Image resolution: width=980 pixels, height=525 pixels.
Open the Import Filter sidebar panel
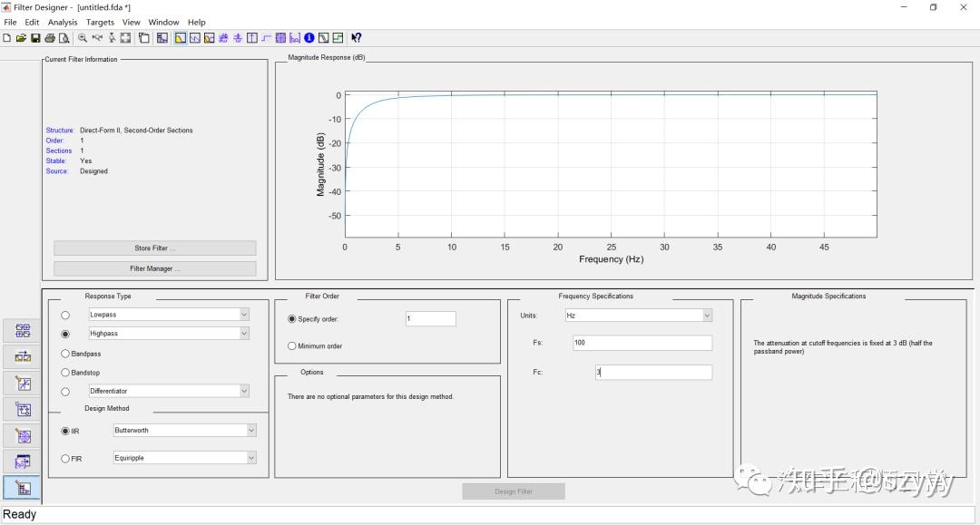[23, 462]
